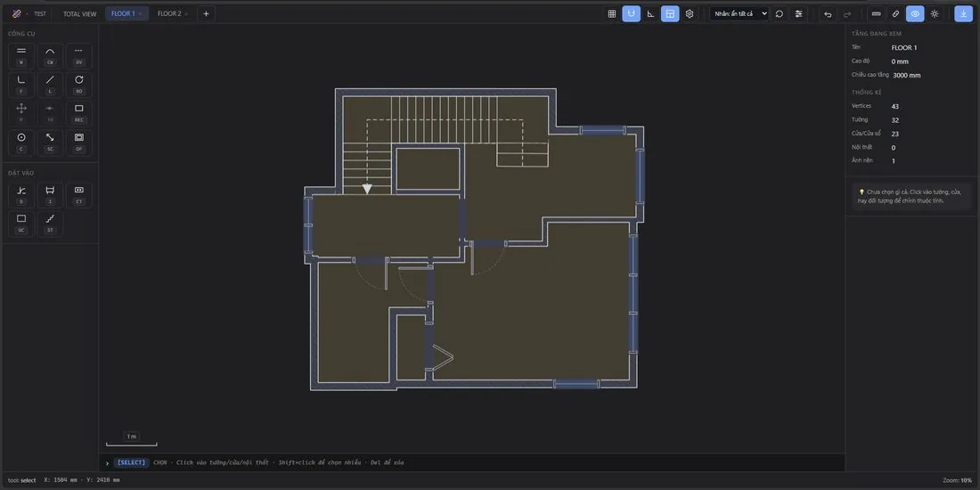Toggle the grid display button
980x490 pixels.
(612, 13)
